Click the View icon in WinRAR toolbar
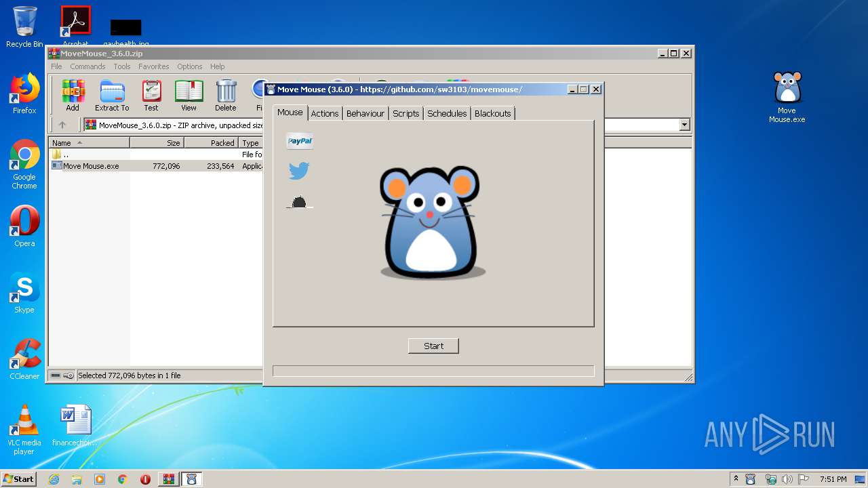The width and height of the screenshot is (868, 488). (189, 95)
